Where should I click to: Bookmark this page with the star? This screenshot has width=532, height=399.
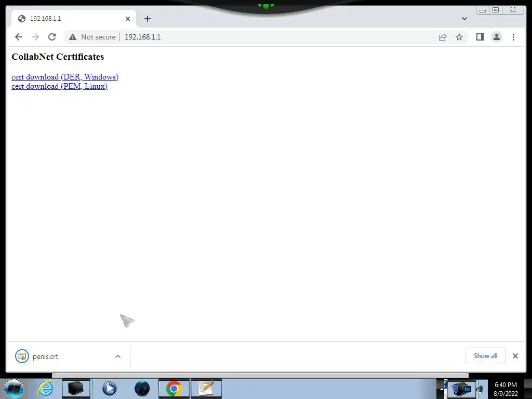point(459,37)
